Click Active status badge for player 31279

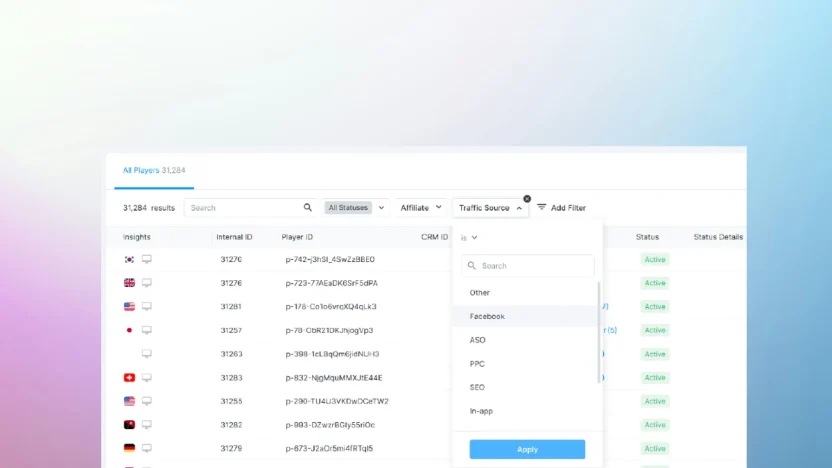pos(655,448)
